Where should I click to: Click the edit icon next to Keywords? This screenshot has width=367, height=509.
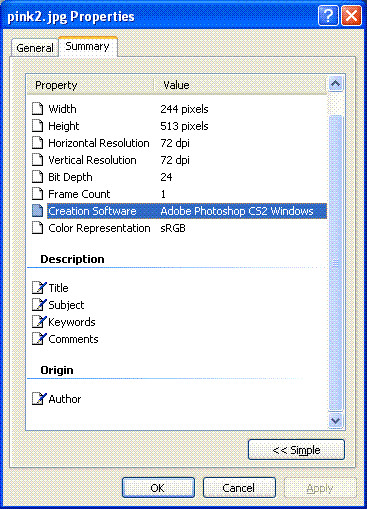coord(39,322)
